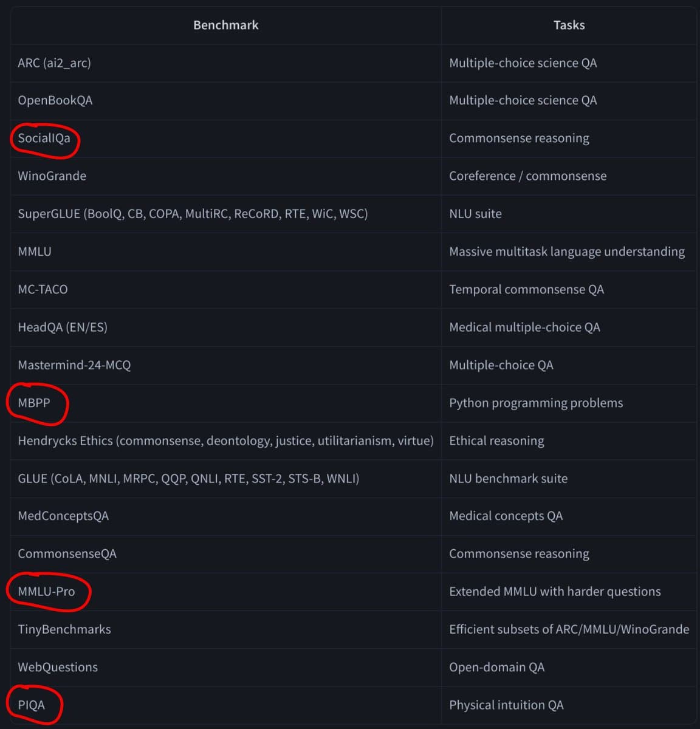This screenshot has height=729, width=700.
Task: Select the WebQuestions benchmark cell
Action: [x=225, y=667]
